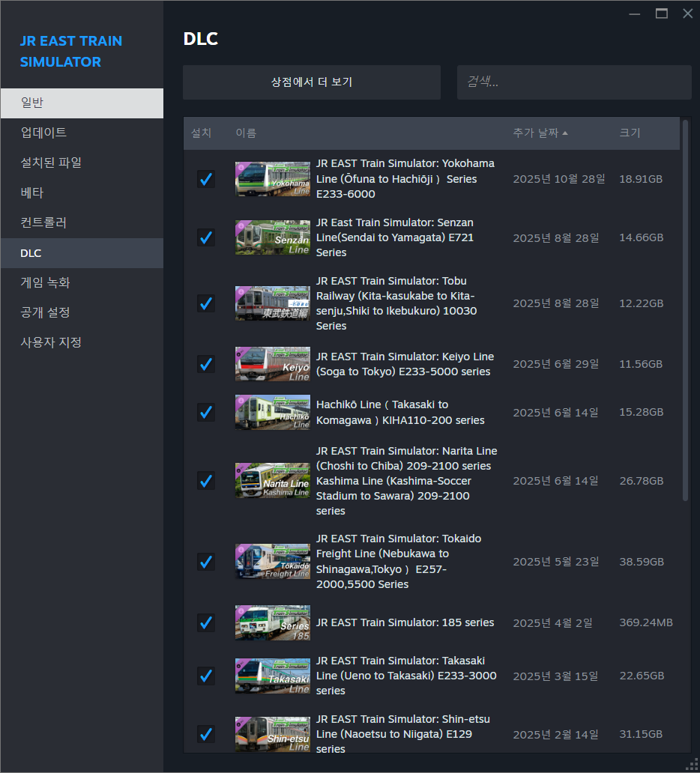This screenshot has height=773, width=700.
Task: Disable the Takasaki Line DLC install checkbox
Action: (205, 676)
